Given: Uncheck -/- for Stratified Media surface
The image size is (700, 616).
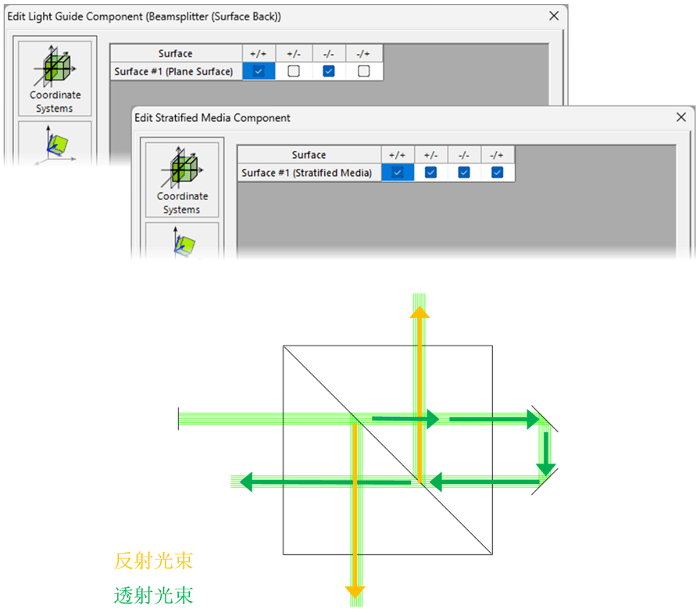Looking at the screenshot, I should [x=464, y=173].
